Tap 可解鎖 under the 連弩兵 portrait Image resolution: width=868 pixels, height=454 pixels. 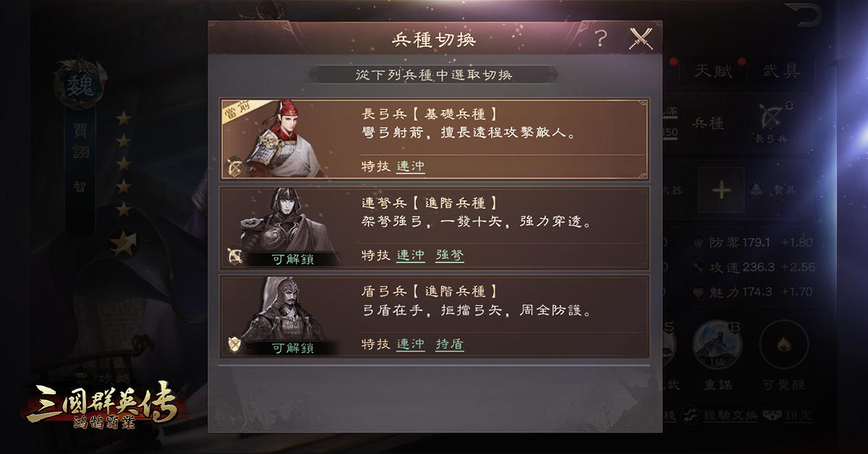click(292, 260)
